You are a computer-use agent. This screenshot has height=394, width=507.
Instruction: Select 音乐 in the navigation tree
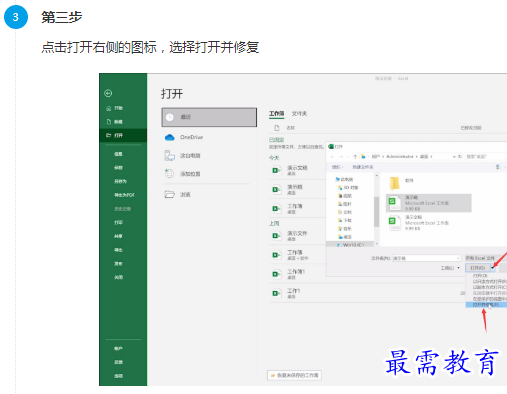pos(345,229)
